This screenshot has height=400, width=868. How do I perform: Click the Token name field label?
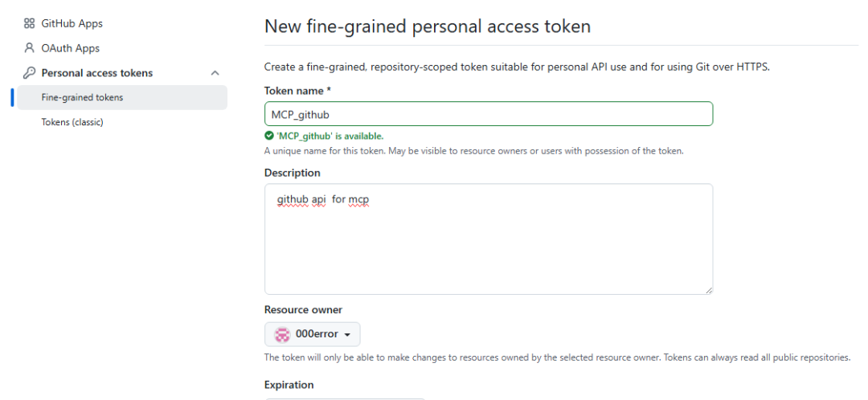pos(295,91)
